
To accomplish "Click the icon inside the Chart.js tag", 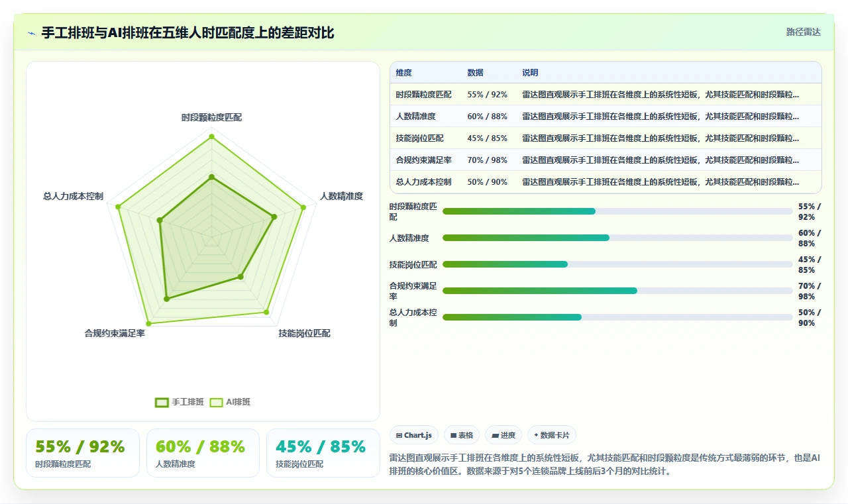I will coord(399,435).
